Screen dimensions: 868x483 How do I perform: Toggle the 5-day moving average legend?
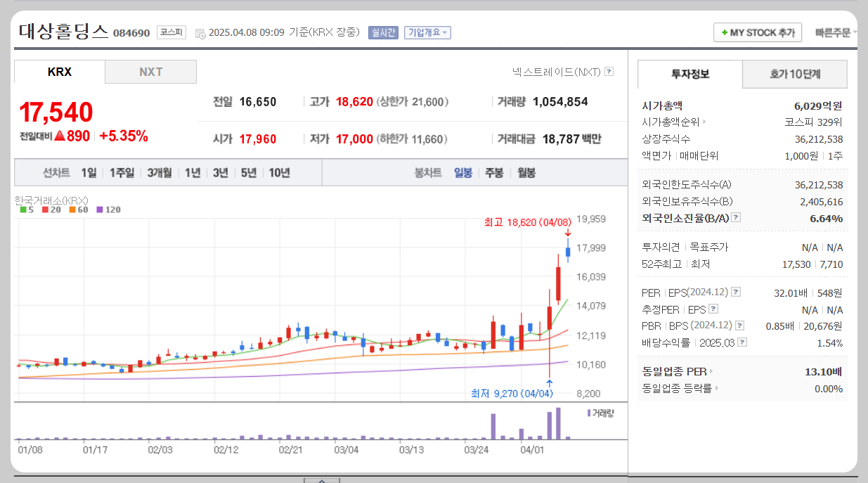coord(28,210)
